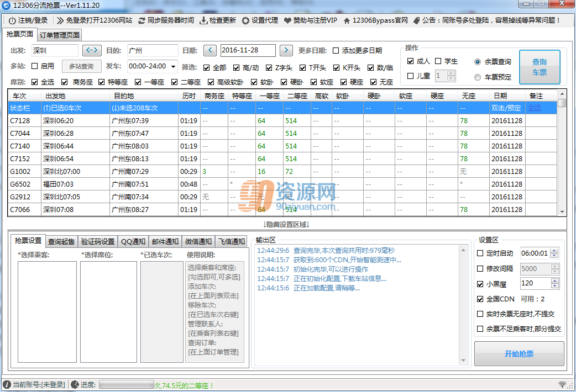Click the gear icon for 设置代理

(x=245, y=20)
